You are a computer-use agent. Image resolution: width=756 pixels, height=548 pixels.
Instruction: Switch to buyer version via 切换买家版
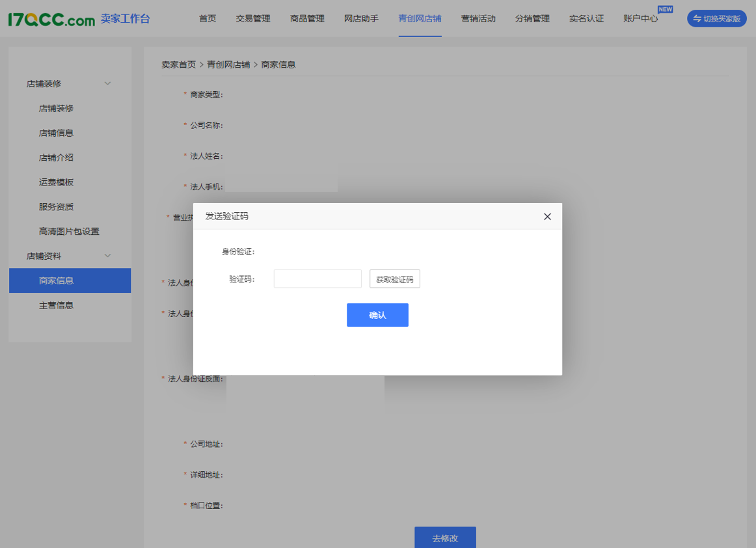coord(716,19)
